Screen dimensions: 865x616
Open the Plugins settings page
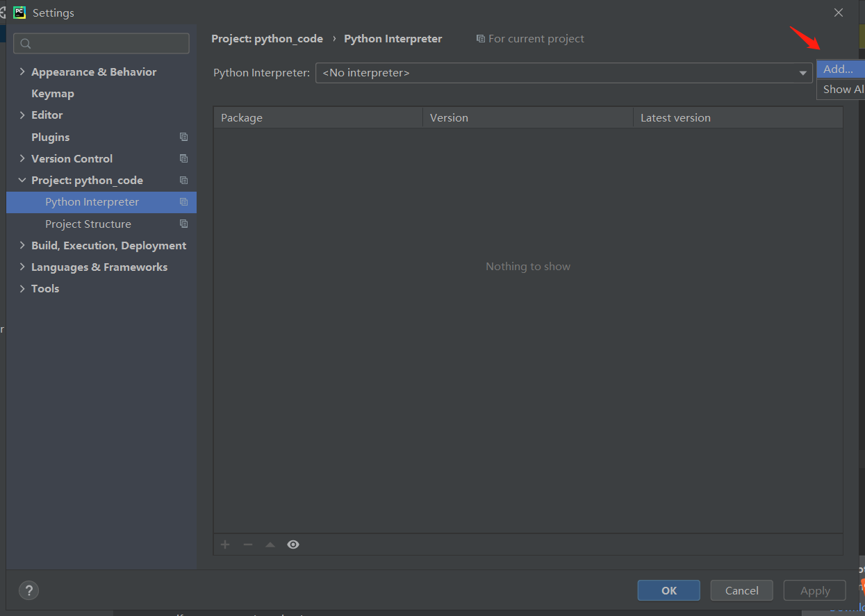coord(51,137)
